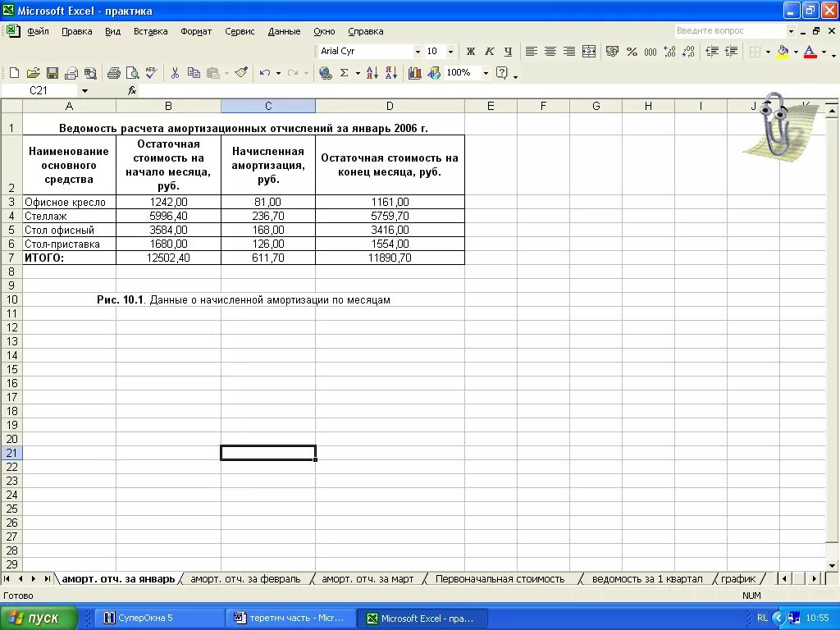Viewport: 840px width, 630px height.
Task: Toggle align left
Action: pos(531,52)
